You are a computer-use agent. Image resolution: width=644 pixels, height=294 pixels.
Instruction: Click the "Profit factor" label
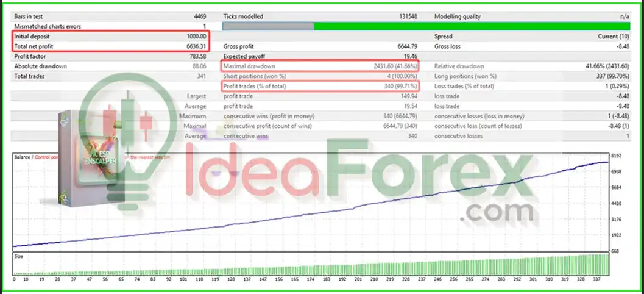[30, 56]
